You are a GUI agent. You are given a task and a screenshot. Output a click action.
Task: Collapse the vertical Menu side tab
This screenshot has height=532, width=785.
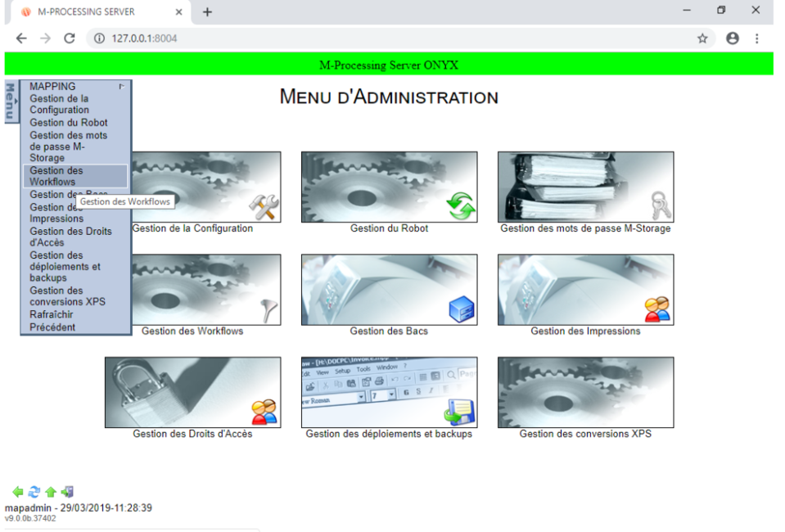(11, 101)
